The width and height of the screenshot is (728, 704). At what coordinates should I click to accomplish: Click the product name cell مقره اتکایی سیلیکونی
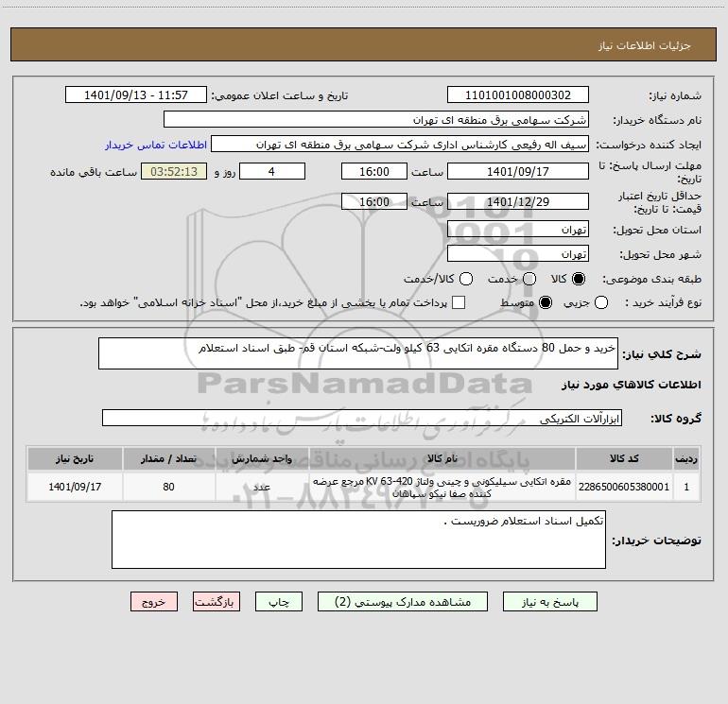(442, 487)
